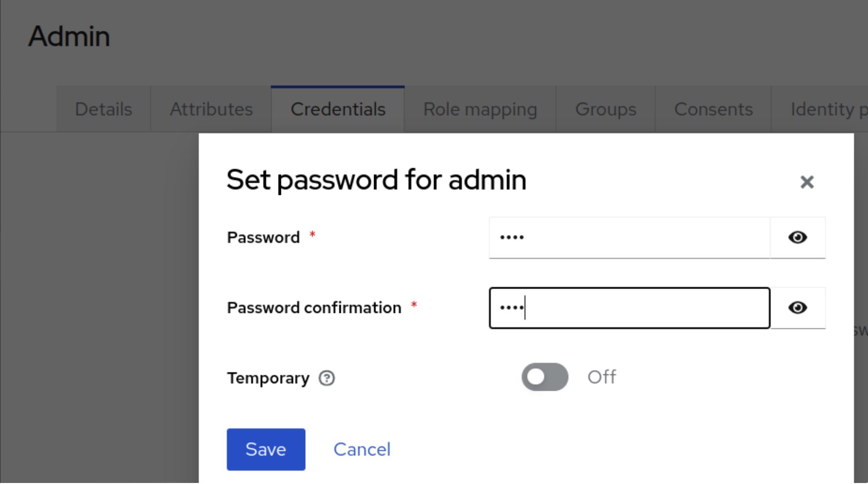Screen dimensions: 868x484
Task: Select the Credentials tab
Action: pos(338,109)
